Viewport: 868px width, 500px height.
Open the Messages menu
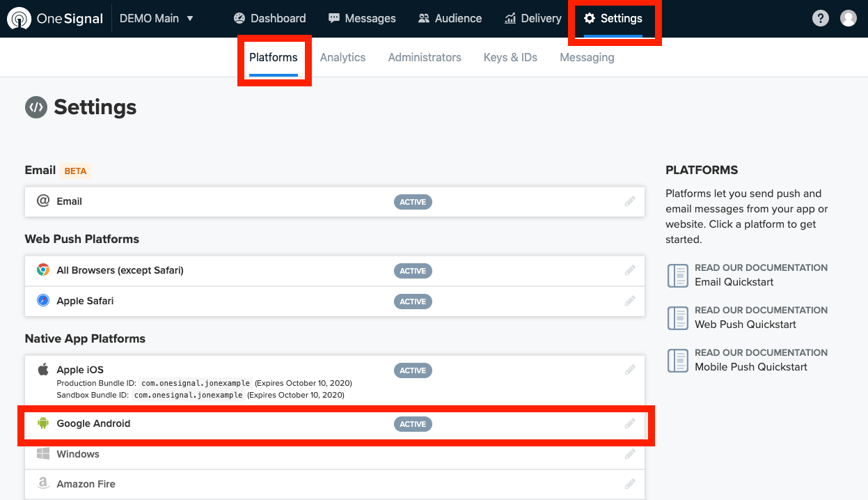[x=362, y=19]
